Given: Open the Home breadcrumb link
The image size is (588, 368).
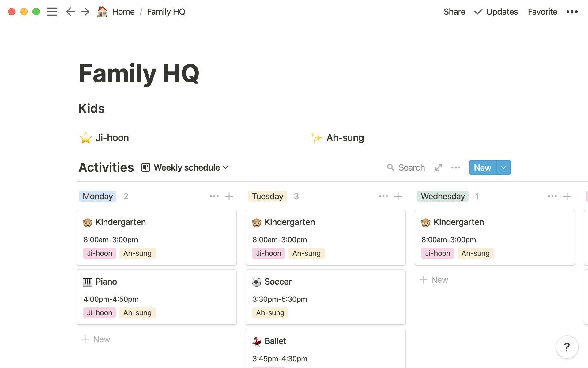Looking at the screenshot, I should [x=123, y=12].
